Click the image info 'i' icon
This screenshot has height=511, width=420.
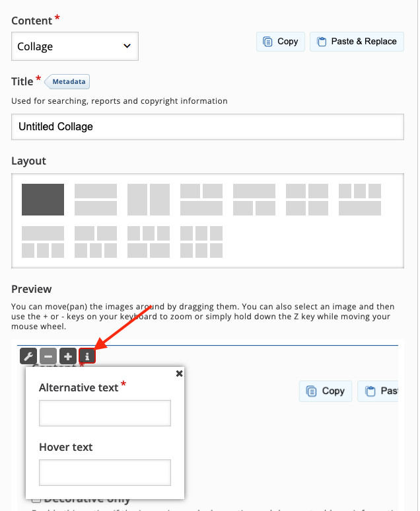tap(87, 356)
